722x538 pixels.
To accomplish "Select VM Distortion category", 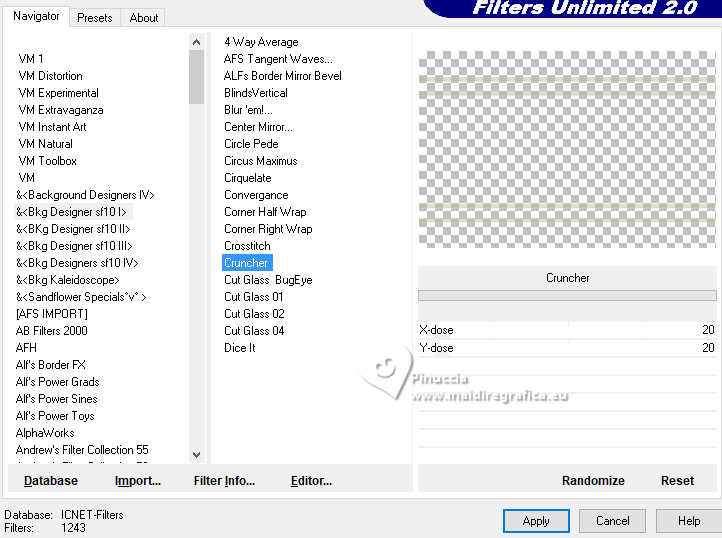I will click(x=51, y=76).
